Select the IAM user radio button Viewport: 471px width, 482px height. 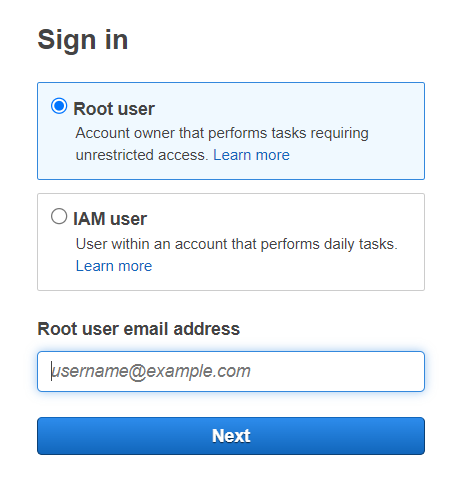pos(59,216)
